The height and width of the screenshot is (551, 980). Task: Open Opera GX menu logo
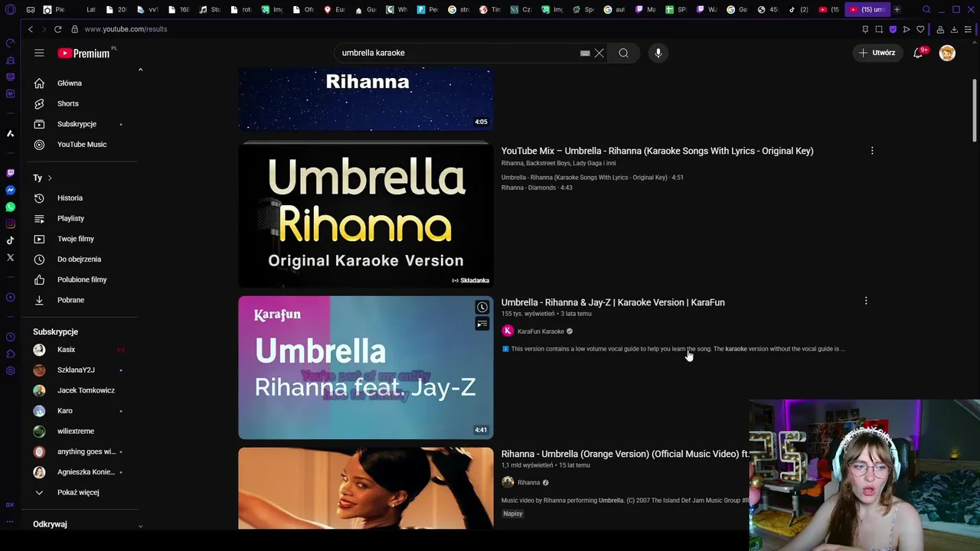[x=10, y=9]
